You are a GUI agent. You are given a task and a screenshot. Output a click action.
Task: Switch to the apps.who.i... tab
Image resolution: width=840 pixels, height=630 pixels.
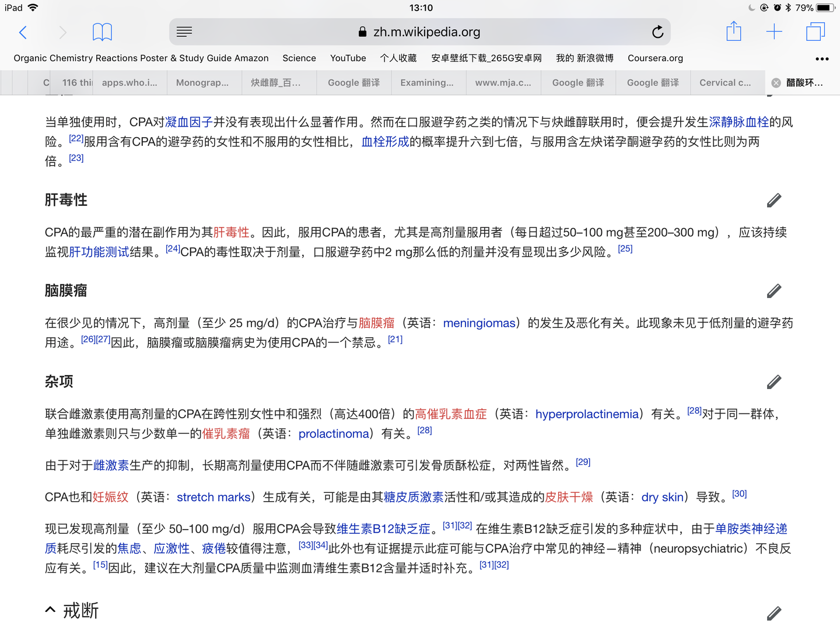point(129,83)
